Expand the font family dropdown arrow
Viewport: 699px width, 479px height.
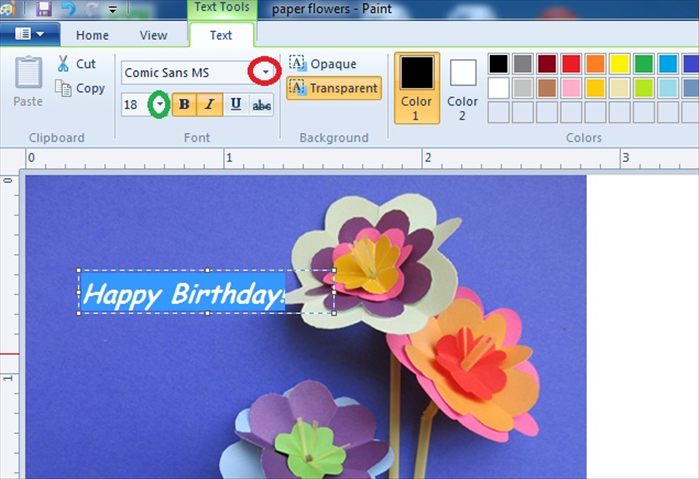(265, 72)
